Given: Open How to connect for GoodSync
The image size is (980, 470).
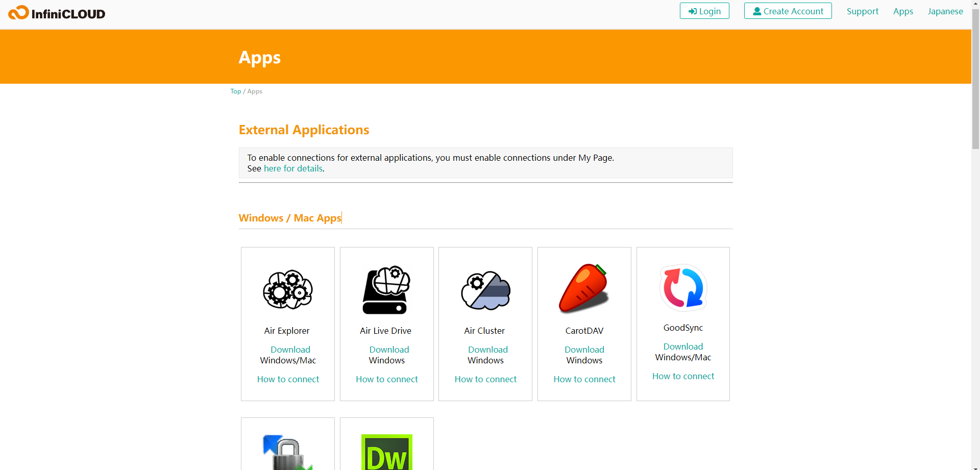Looking at the screenshot, I should coord(683,376).
